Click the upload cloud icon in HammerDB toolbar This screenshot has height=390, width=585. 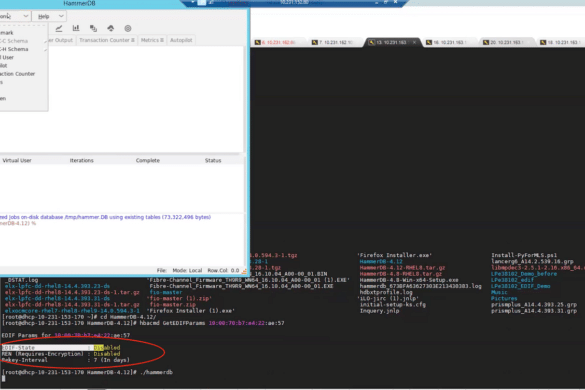tap(111, 28)
